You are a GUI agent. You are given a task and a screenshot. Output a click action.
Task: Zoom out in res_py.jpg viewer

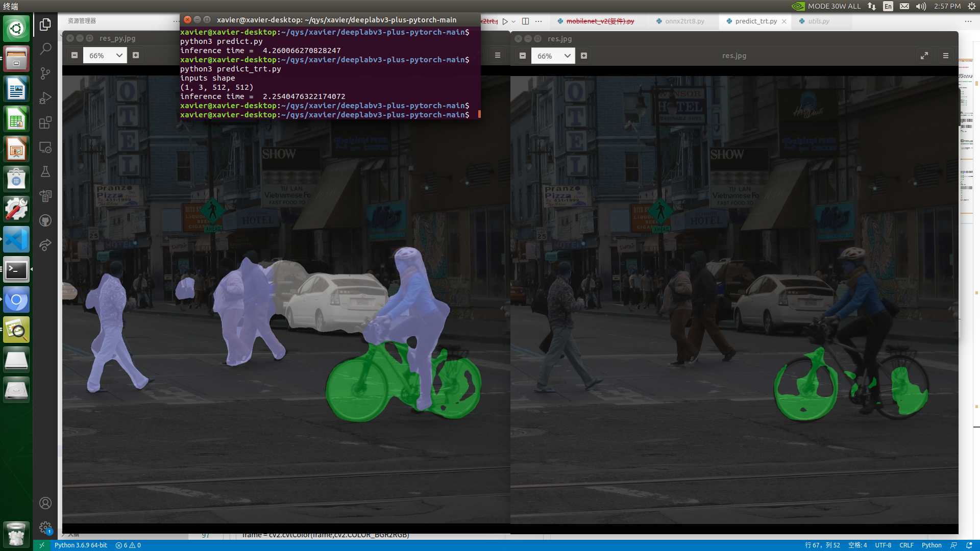click(x=75, y=55)
